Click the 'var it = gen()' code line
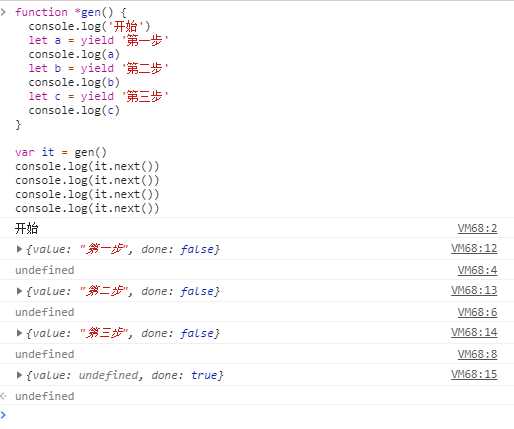Screen dimensions: 514x429 [x=61, y=152]
